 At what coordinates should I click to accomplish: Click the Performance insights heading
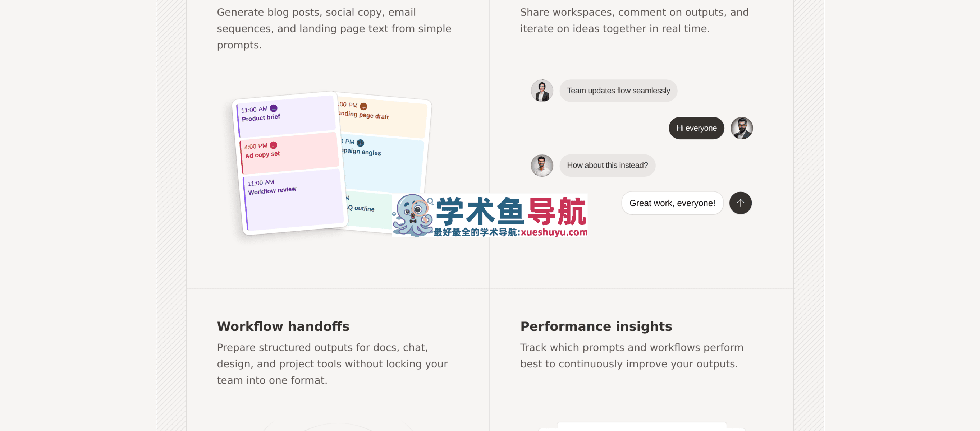596,326
